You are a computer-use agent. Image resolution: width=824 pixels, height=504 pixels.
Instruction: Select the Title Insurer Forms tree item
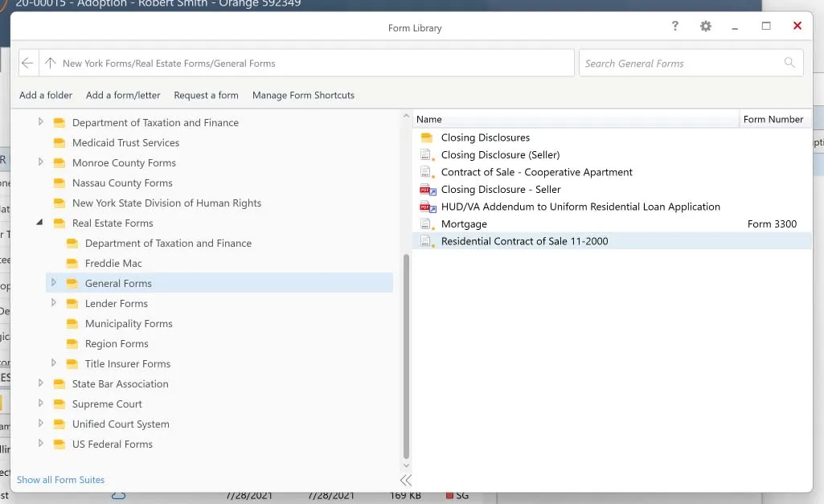coord(128,364)
